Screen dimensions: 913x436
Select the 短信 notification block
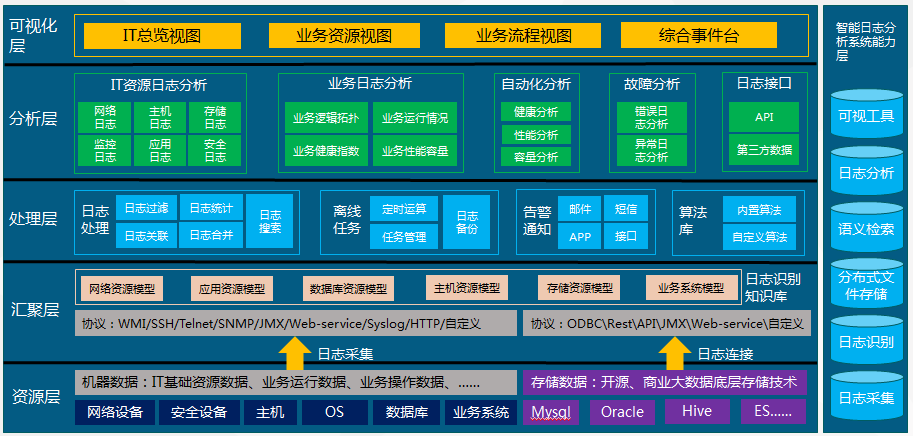click(x=626, y=208)
